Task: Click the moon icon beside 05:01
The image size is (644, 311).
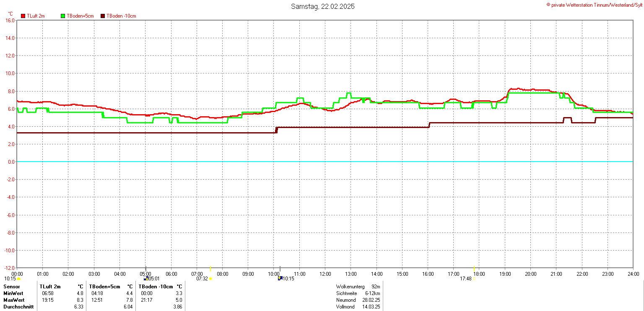Action: tap(146, 278)
